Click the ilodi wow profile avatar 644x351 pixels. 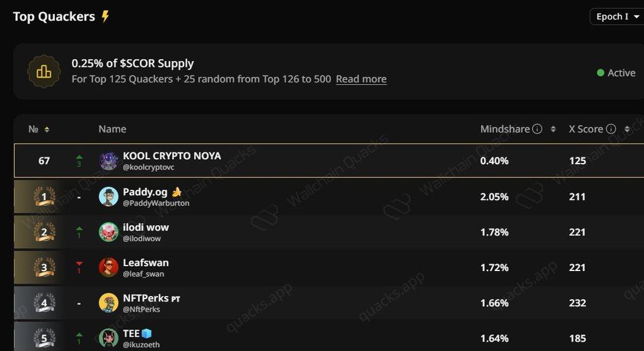coord(109,232)
